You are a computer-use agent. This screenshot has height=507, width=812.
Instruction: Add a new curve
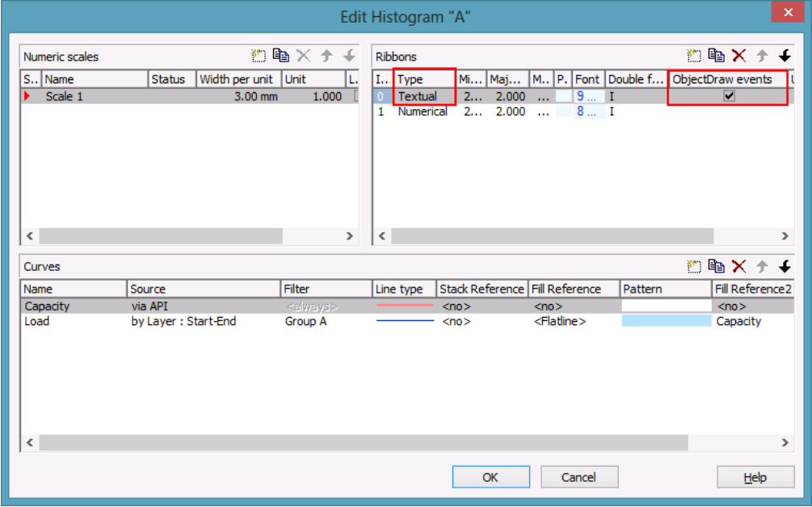tap(693, 266)
